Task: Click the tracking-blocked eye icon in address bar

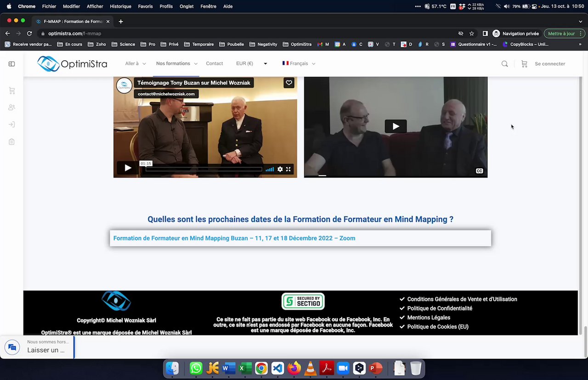Action: point(461,34)
